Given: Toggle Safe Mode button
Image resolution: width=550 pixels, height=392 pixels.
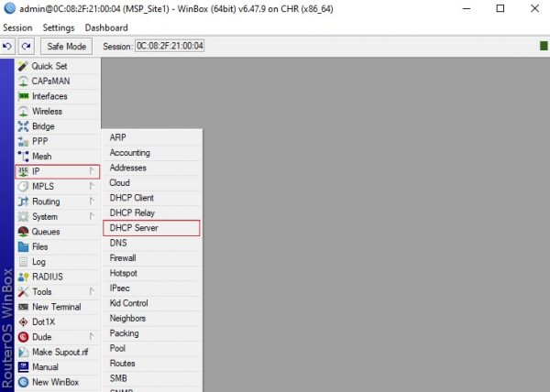Looking at the screenshot, I should click(x=66, y=46).
